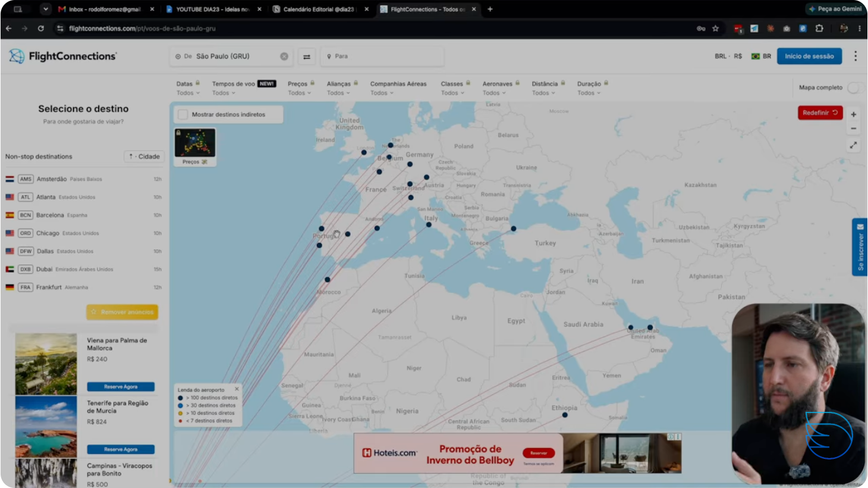
Task: Zoom out on the map
Action: (x=854, y=129)
